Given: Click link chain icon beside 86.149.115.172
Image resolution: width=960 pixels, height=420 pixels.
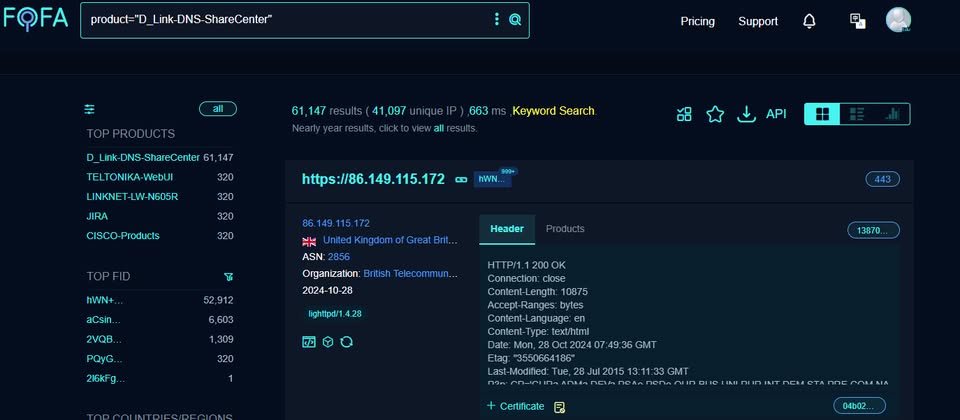Looking at the screenshot, I should [460, 179].
